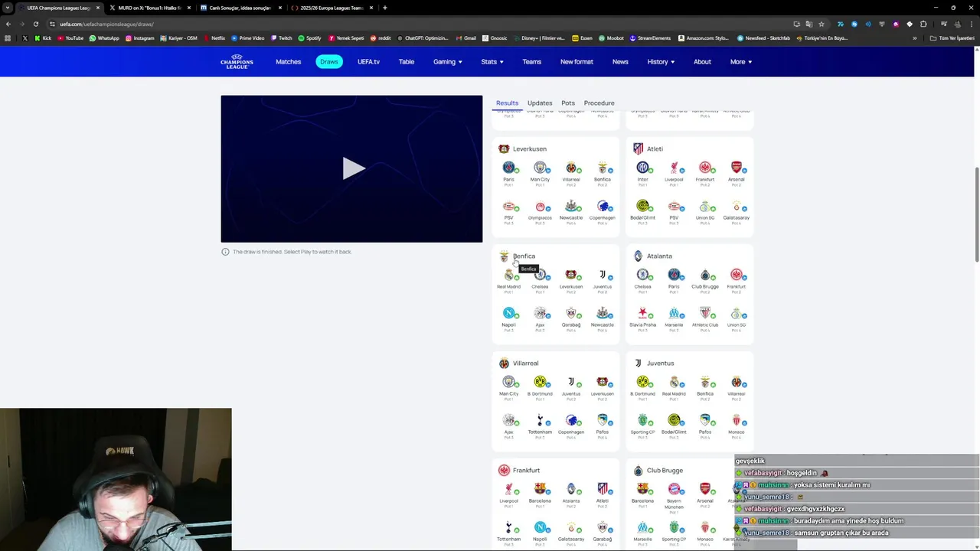Image resolution: width=980 pixels, height=551 pixels.
Task: Open UEFA.tv from the navigation bar
Action: tap(368, 61)
